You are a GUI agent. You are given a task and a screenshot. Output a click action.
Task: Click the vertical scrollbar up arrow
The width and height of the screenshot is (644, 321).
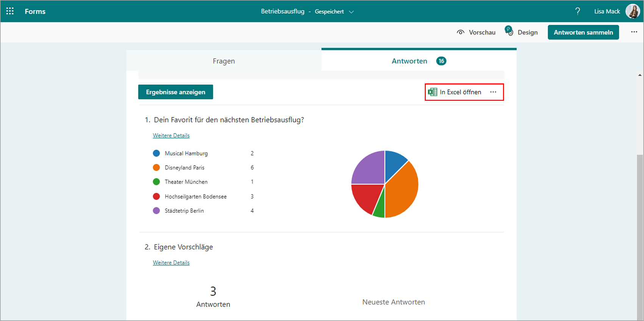click(x=640, y=75)
